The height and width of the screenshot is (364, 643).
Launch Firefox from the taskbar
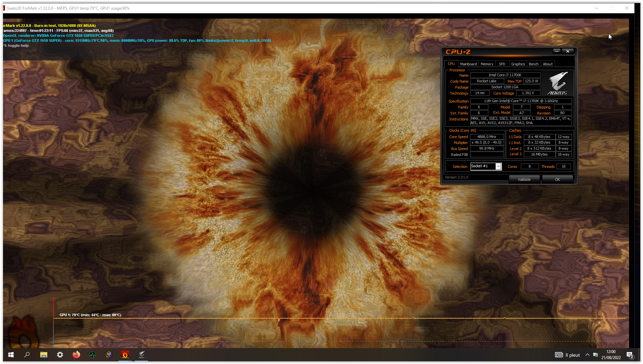76,355
